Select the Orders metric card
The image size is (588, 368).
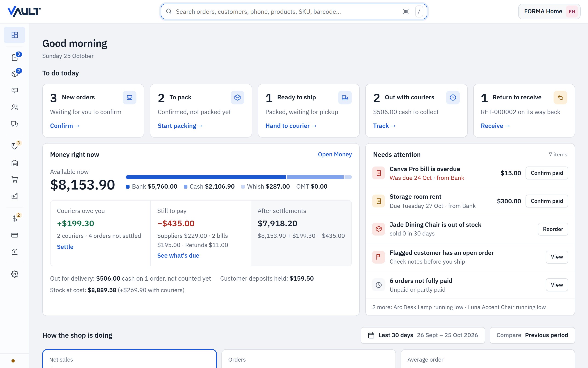[x=308, y=359]
